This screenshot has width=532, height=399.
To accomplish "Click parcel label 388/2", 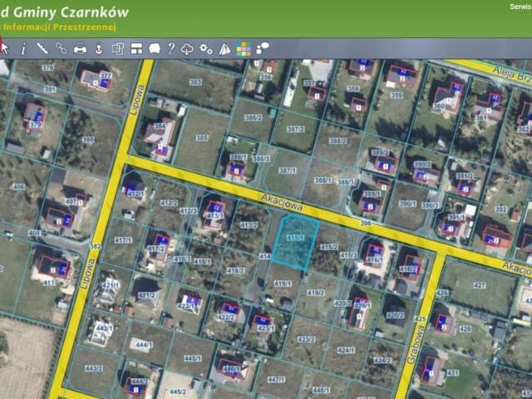I will [x=337, y=140].
